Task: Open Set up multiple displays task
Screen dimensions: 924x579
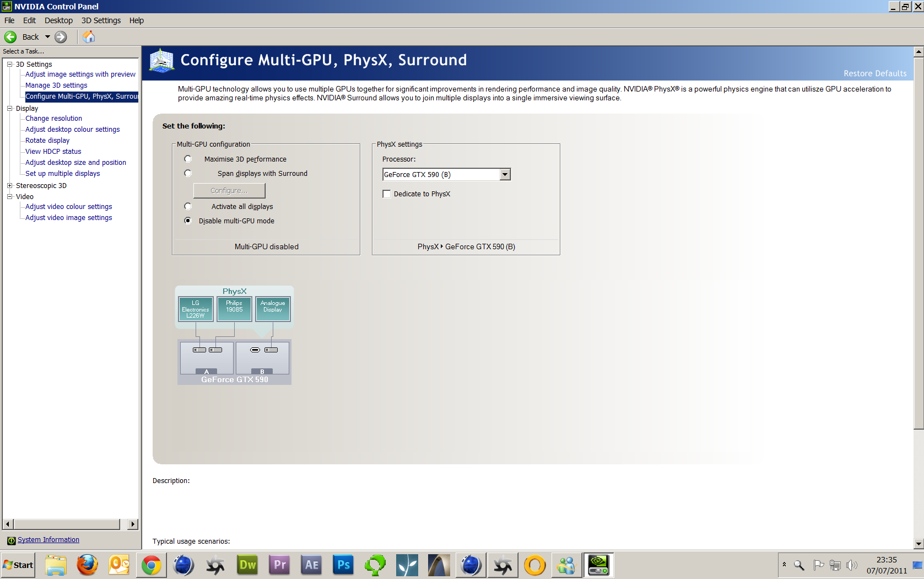Action: coord(63,174)
